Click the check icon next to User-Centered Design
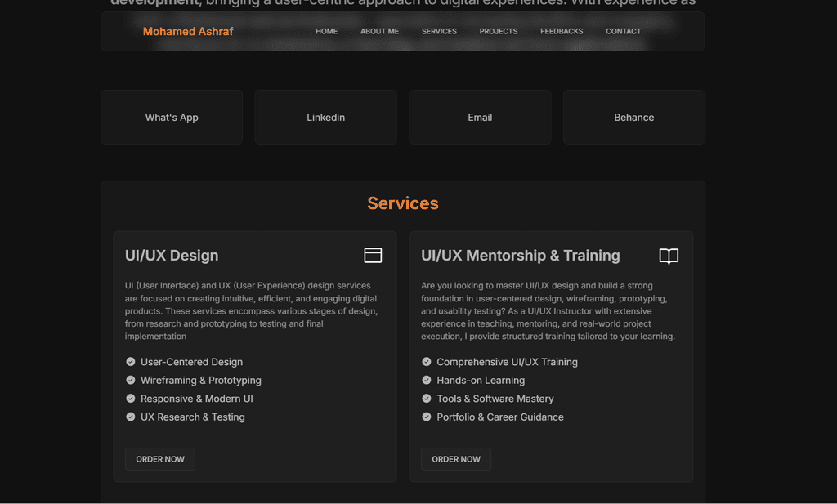This screenshot has width=837, height=504. [130, 362]
